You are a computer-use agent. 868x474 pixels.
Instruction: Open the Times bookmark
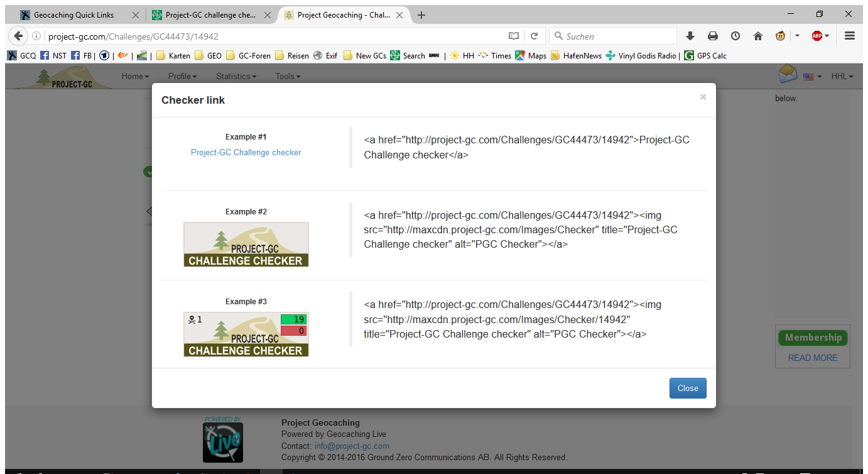pyautogui.click(x=495, y=56)
